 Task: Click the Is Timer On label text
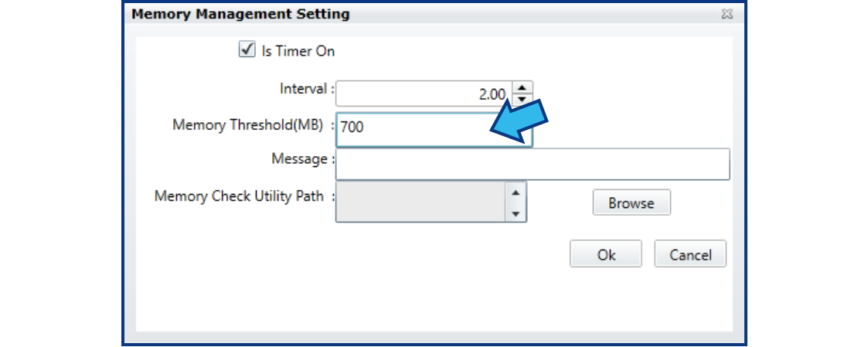click(x=298, y=52)
